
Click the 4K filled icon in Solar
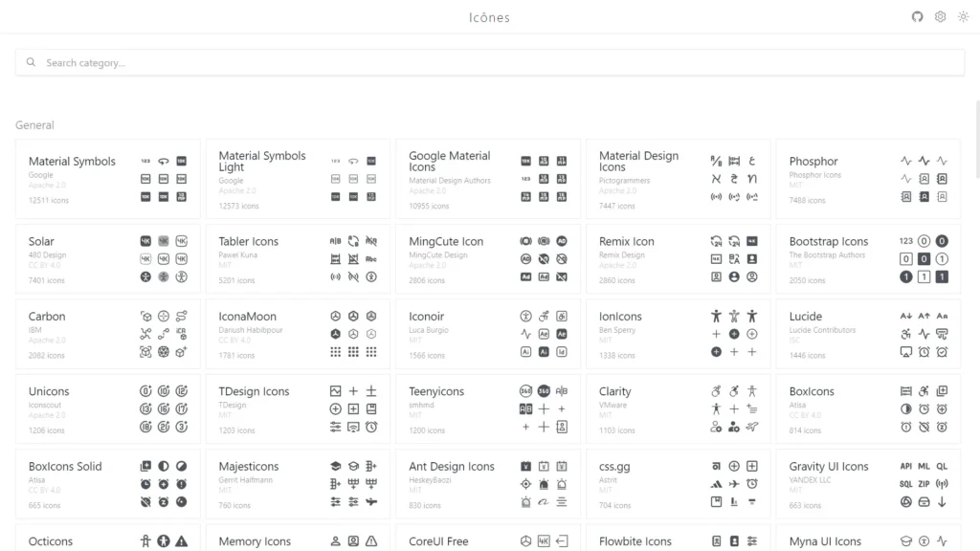(145, 241)
